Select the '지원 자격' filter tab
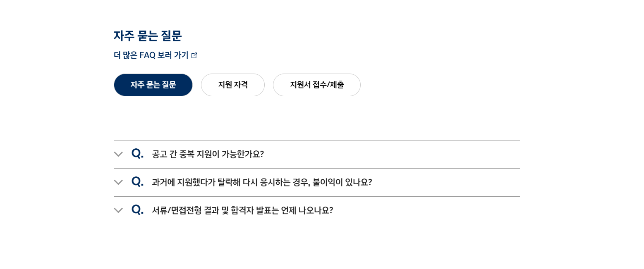 [232, 85]
